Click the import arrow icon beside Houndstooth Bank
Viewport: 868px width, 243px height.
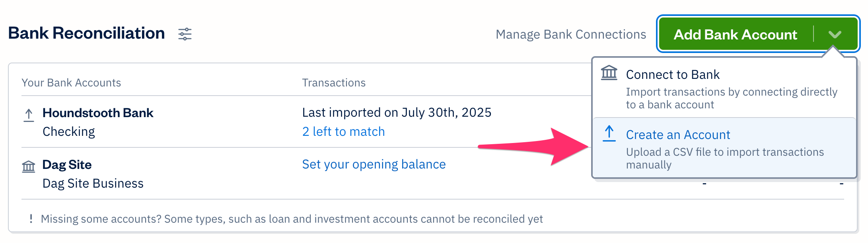click(28, 115)
